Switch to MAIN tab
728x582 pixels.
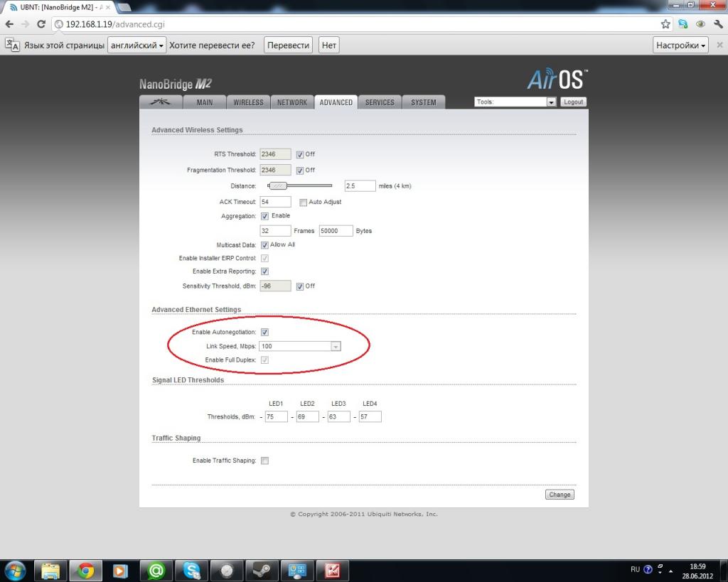point(204,102)
